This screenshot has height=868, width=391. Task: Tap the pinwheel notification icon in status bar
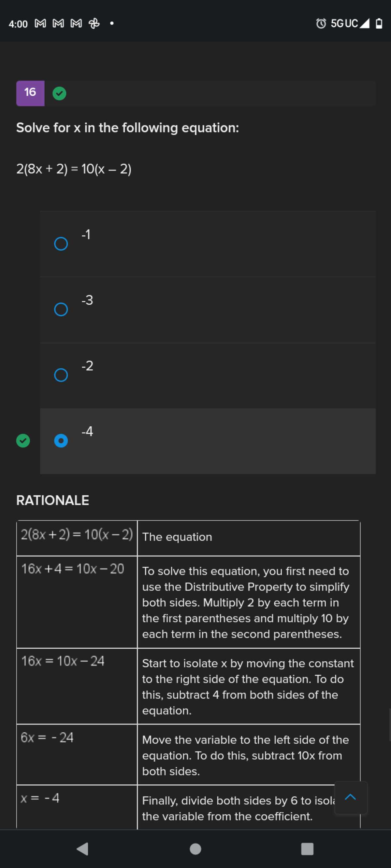coord(94,23)
